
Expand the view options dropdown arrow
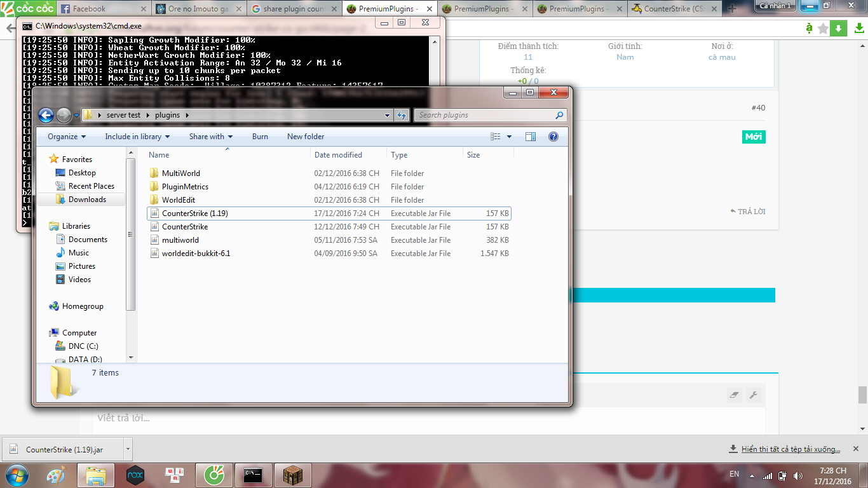pos(509,137)
